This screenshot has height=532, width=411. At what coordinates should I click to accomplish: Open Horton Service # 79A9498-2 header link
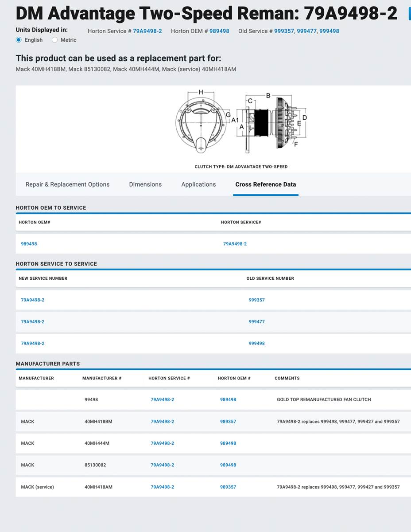[147, 31]
